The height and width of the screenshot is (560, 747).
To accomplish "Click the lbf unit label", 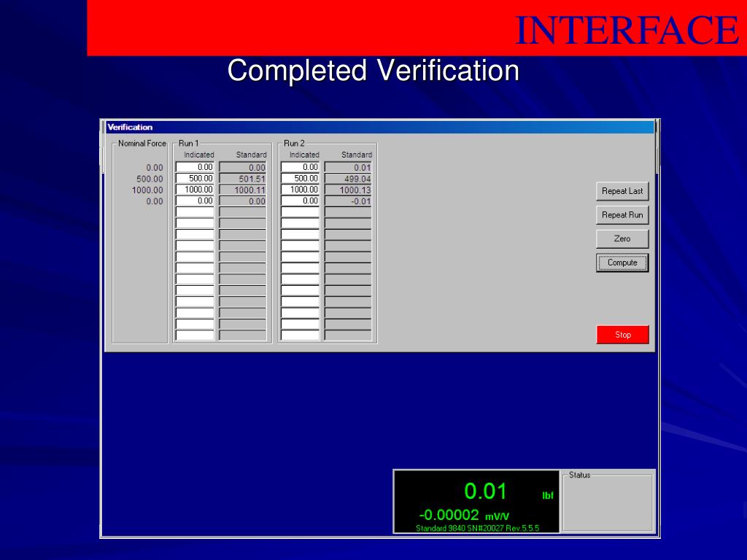I will coord(547,496).
